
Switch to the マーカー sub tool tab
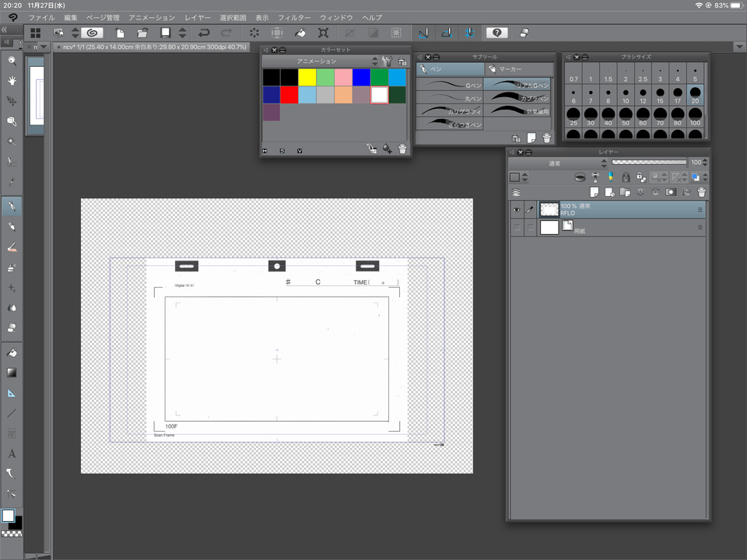coord(519,69)
